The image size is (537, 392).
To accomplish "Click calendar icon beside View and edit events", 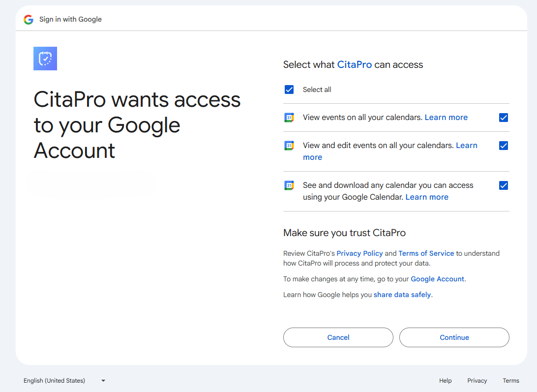I will pyautogui.click(x=289, y=146).
